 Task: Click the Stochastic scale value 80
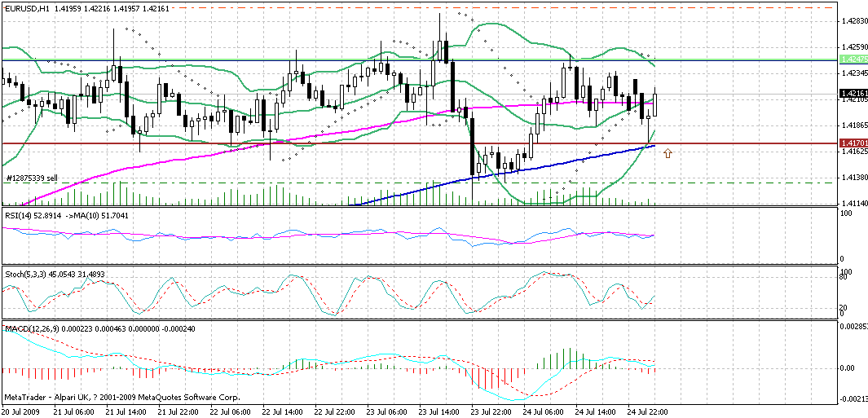pos(844,277)
